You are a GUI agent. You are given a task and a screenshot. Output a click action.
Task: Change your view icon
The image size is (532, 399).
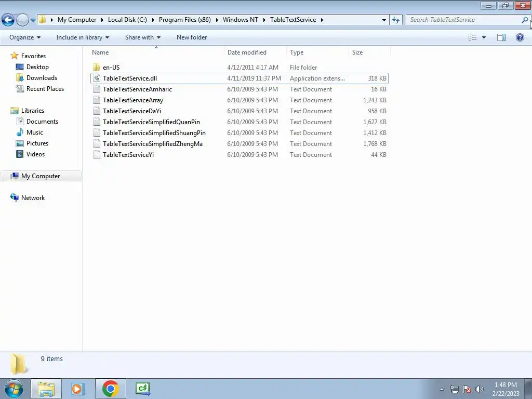click(473, 37)
